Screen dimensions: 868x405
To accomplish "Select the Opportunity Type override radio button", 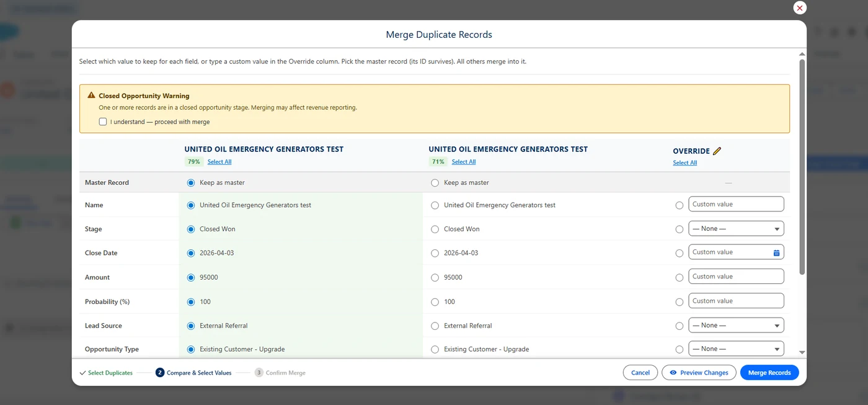I will (680, 350).
